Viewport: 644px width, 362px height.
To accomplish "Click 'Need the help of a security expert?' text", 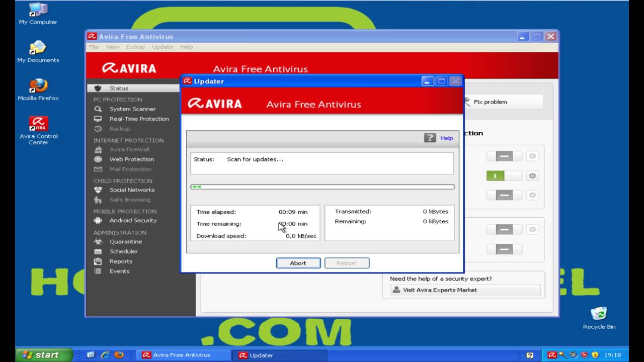I will (x=441, y=279).
